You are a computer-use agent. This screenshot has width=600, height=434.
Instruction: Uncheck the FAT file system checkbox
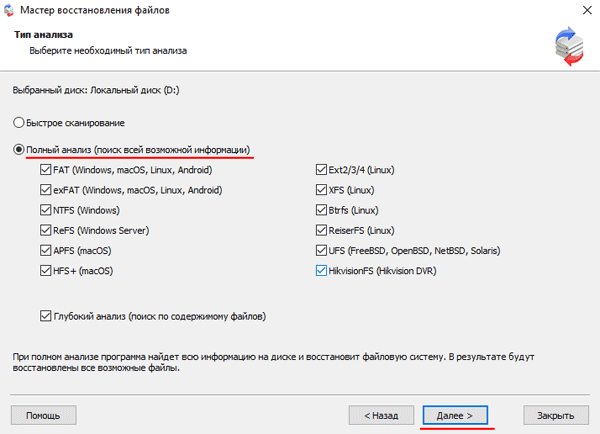(46, 170)
